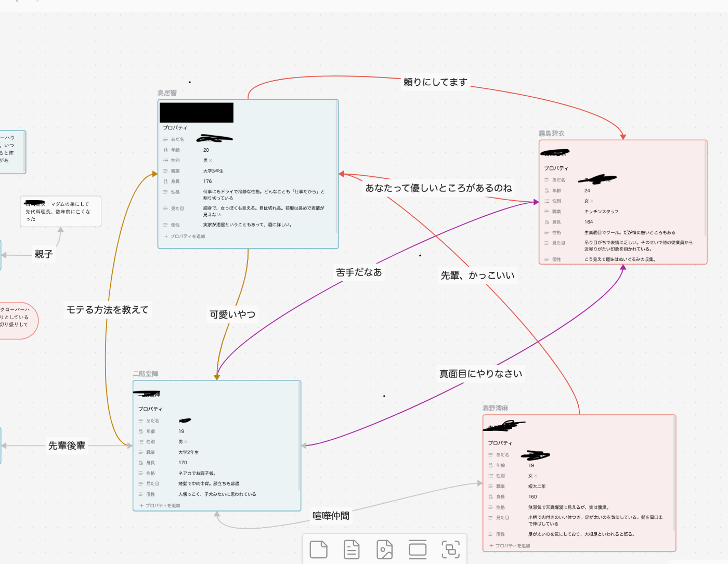Click the blank card icon in bottom toolbar
Screen dimensions: 728x564
[318, 549]
